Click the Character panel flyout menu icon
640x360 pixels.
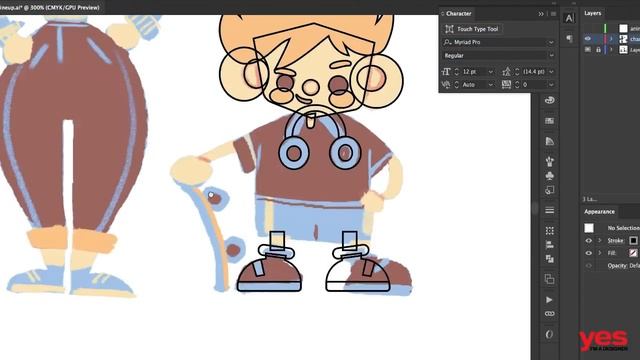pyautogui.click(x=553, y=14)
